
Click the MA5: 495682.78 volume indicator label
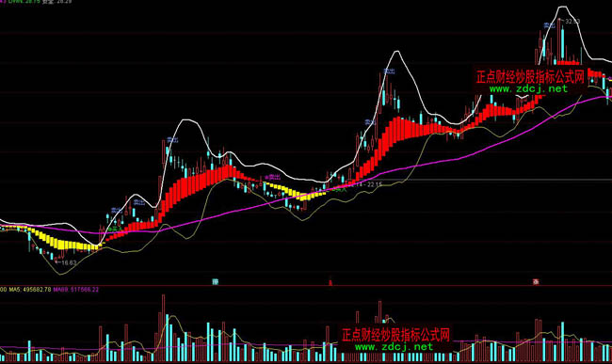[30, 290]
